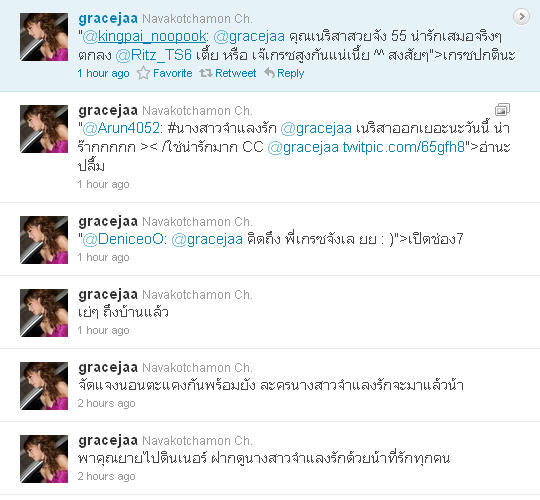Open tweet details with the round arrow button
Viewport: 540px width, 500px height.
coord(521,17)
